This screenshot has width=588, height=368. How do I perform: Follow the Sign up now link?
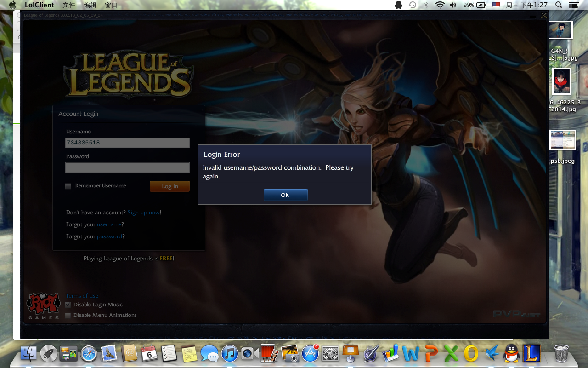pyautogui.click(x=143, y=213)
